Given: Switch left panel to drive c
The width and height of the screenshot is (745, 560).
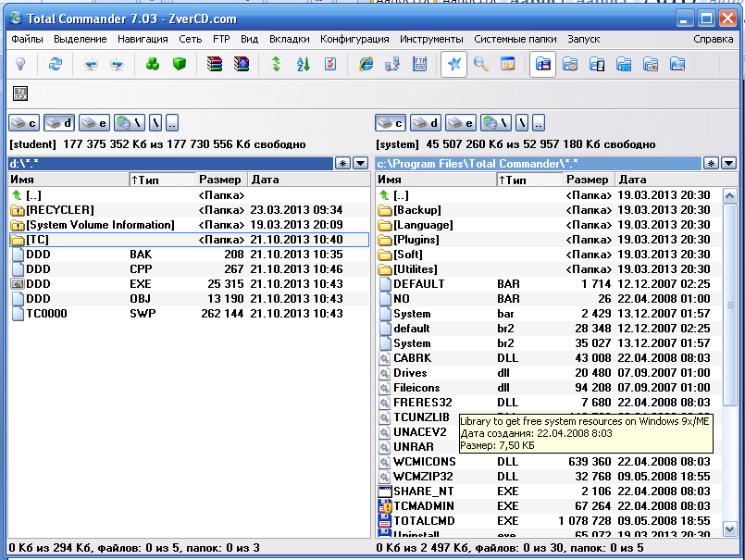Looking at the screenshot, I should point(24,123).
